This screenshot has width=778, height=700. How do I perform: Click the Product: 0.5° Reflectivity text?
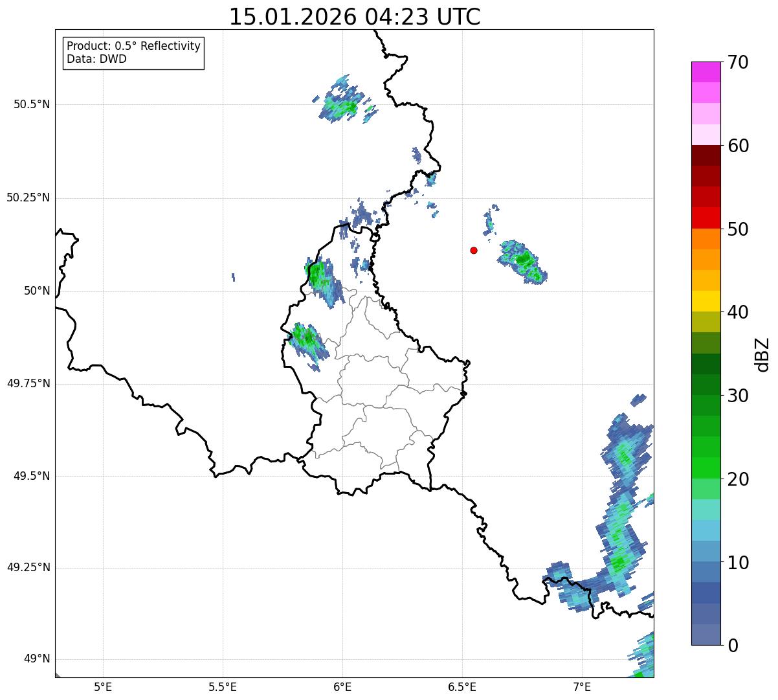133,47
